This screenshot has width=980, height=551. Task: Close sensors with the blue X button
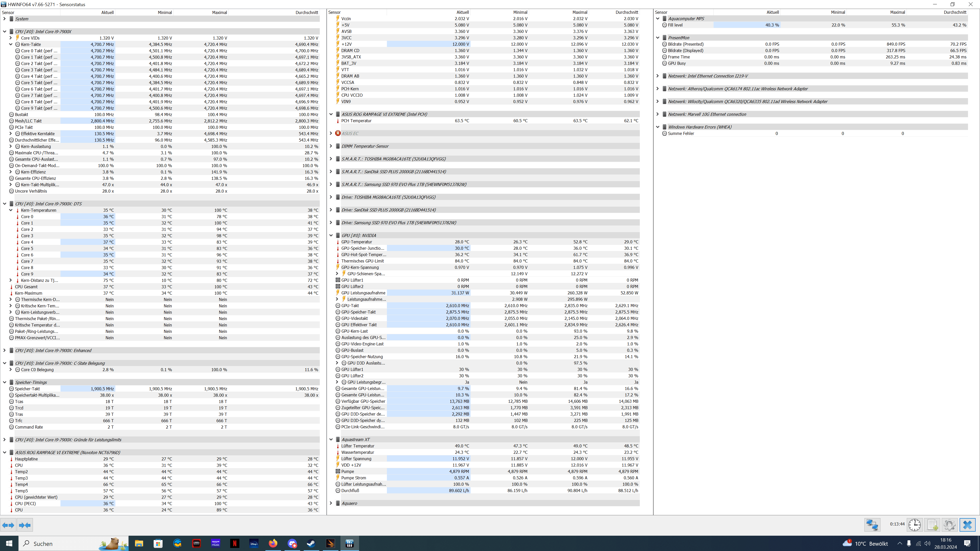(967, 525)
